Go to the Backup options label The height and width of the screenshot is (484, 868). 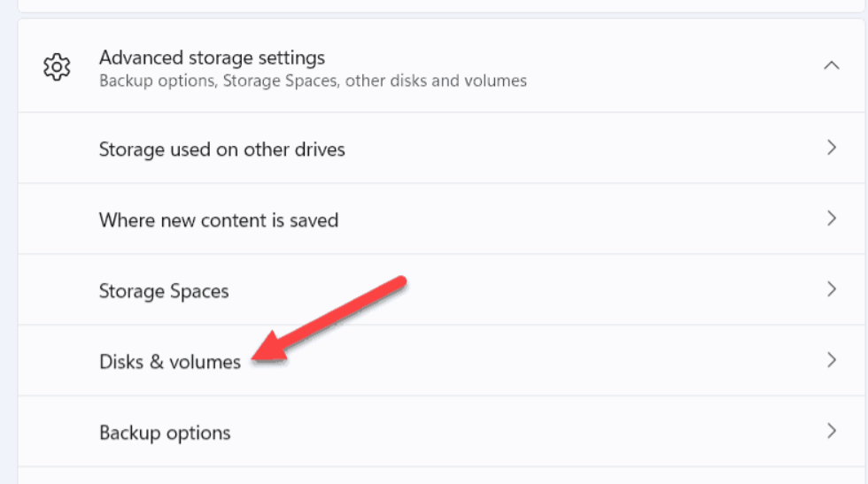[165, 433]
